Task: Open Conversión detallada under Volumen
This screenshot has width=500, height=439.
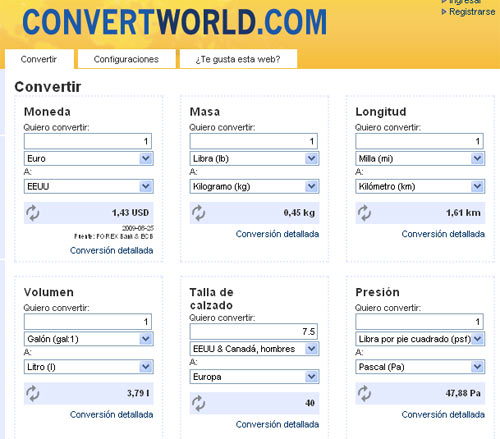Action: pos(111,415)
